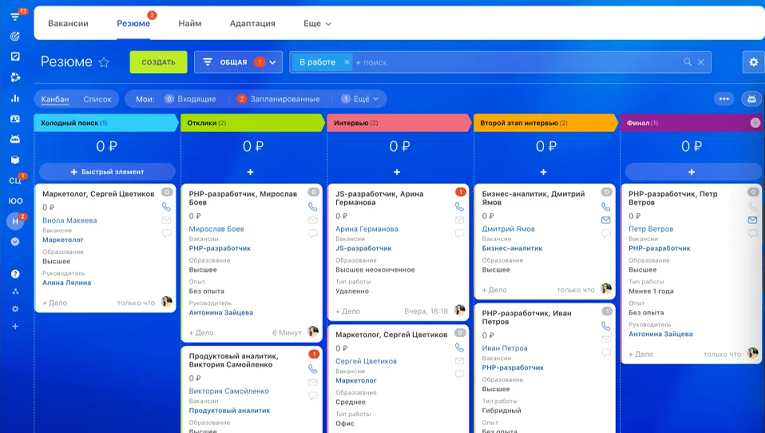Click phone icon on Продуктовый аналитик Виктория Самойленко card
Viewport: 765px width, 433px height.
(313, 369)
